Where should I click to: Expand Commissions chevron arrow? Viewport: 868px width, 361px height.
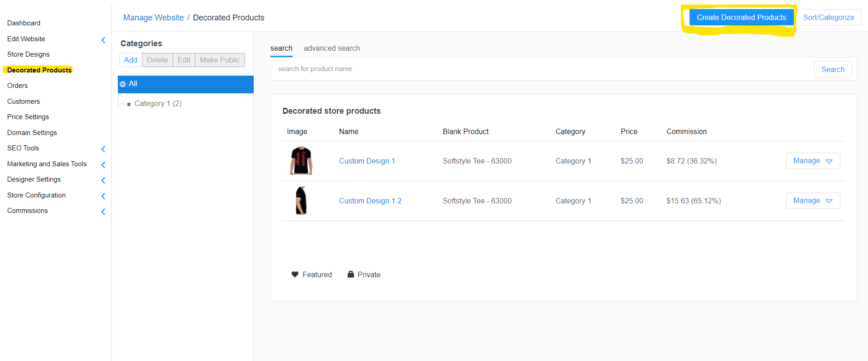click(x=103, y=212)
